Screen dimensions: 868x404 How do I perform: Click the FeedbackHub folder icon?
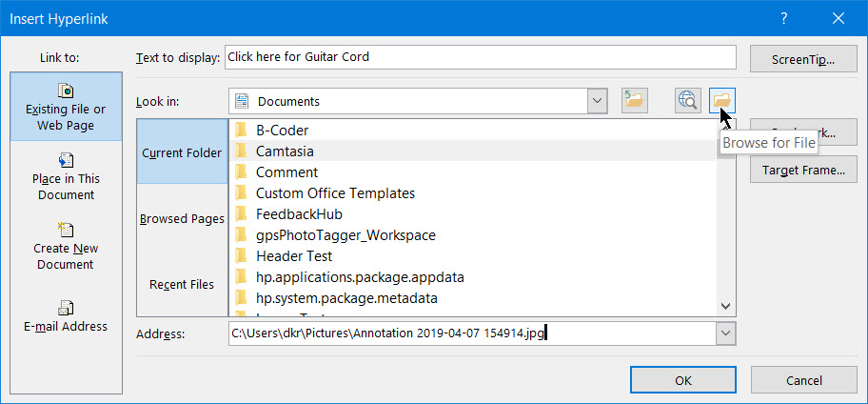(241, 214)
